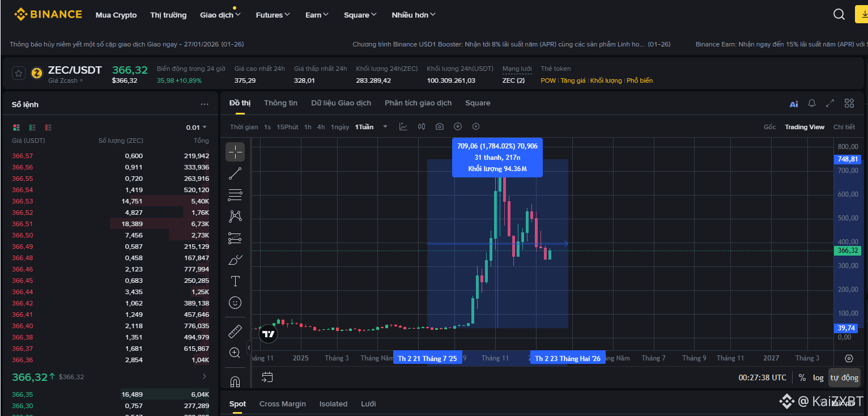This screenshot has width=868, height=416.
Task: Select the 15Phút timeframe
Action: [287, 127]
